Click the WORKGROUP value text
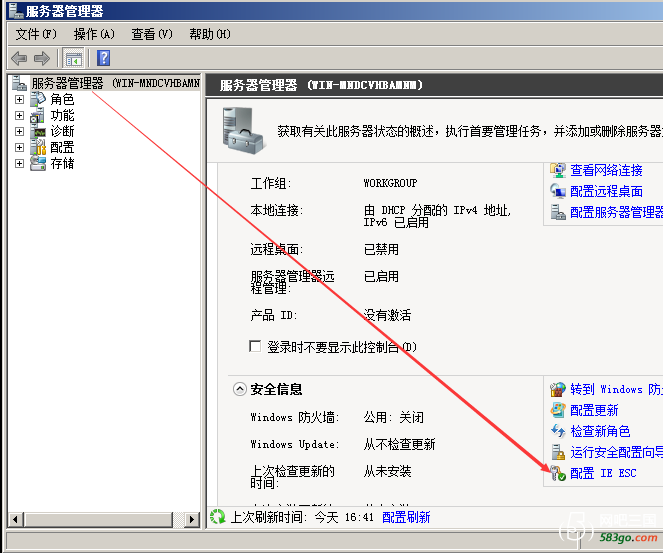Screen dimensions: 663x553 (390, 183)
